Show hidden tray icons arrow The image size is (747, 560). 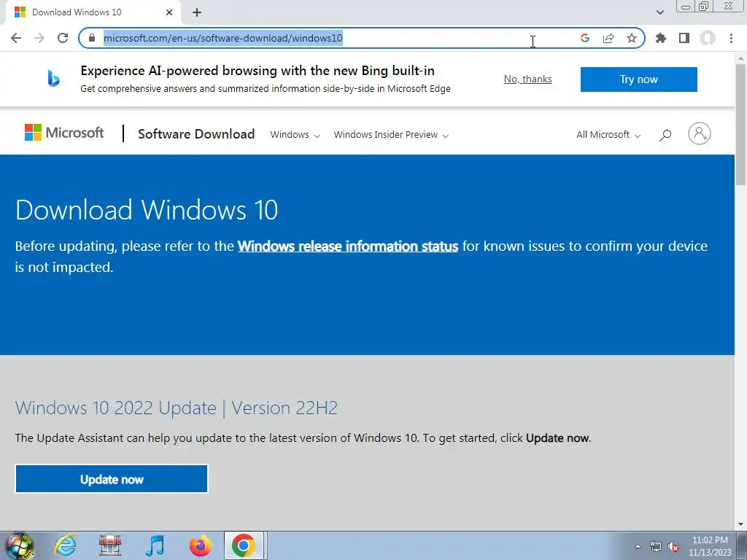click(x=638, y=546)
